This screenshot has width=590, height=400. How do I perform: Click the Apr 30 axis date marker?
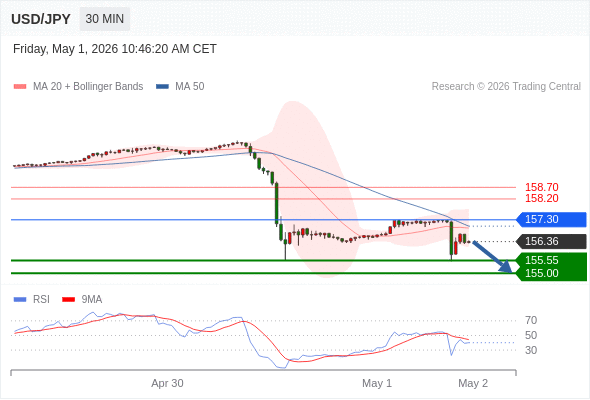pyautogui.click(x=167, y=383)
